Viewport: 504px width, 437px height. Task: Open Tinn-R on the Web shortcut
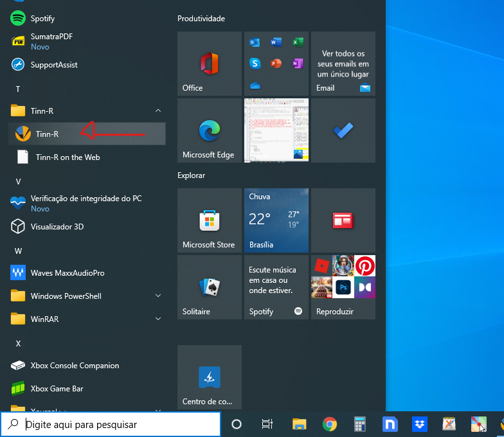[x=87, y=157]
